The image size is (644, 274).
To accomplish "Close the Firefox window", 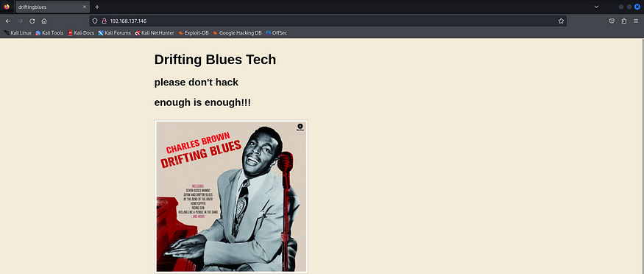I will pos(637,7).
